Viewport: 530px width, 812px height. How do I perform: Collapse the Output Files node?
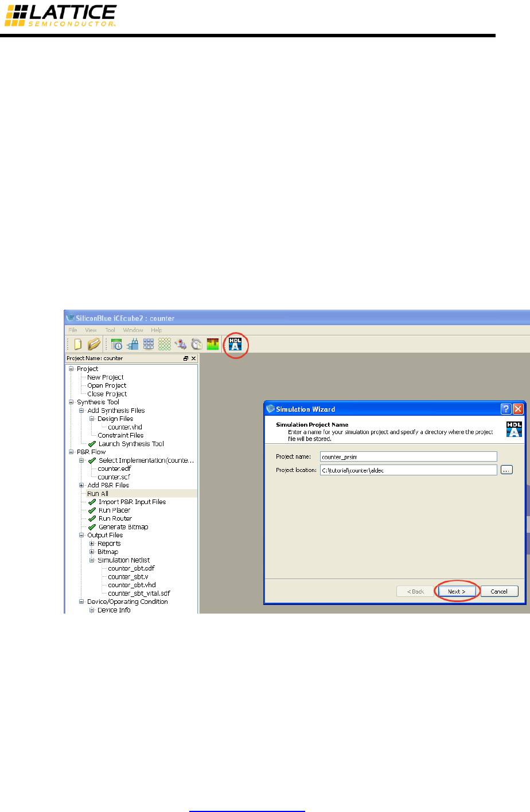pyautogui.click(x=81, y=535)
